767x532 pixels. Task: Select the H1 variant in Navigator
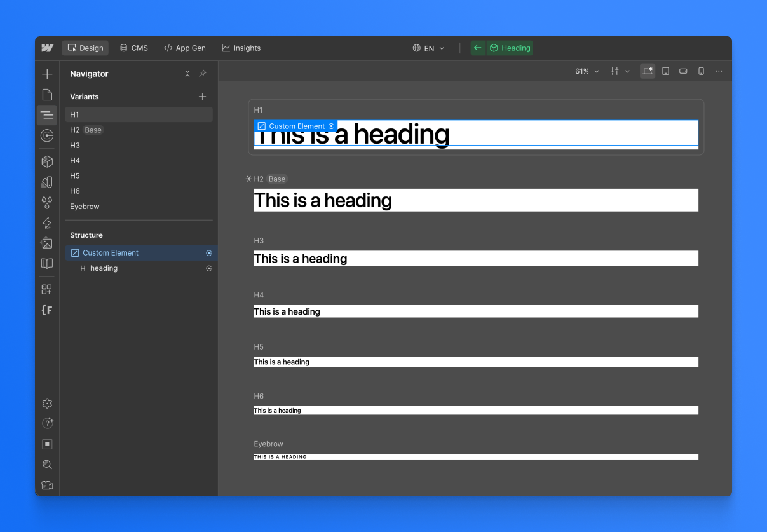pos(139,114)
